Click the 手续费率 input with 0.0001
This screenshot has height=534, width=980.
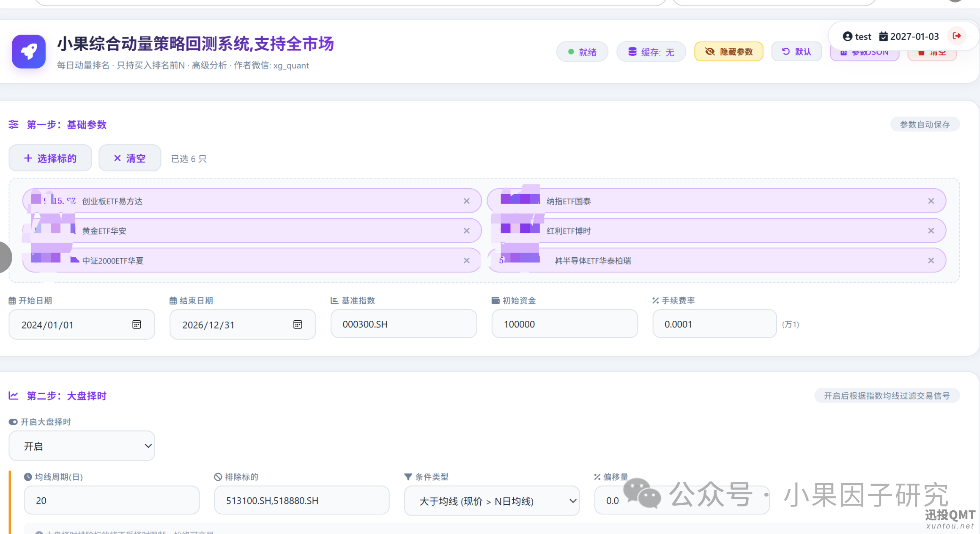pyautogui.click(x=714, y=324)
